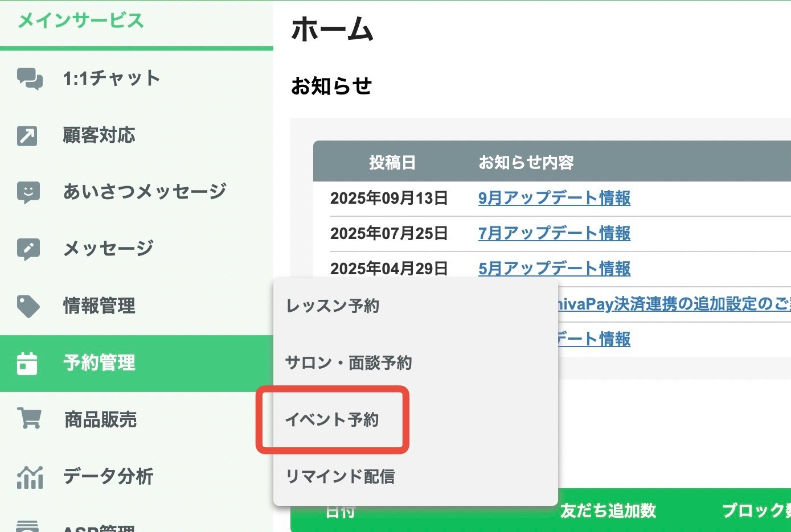The height and width of the screenshot is (532, 791).
Task: Open リマインド配信 from the submenu
Action: 340,477
